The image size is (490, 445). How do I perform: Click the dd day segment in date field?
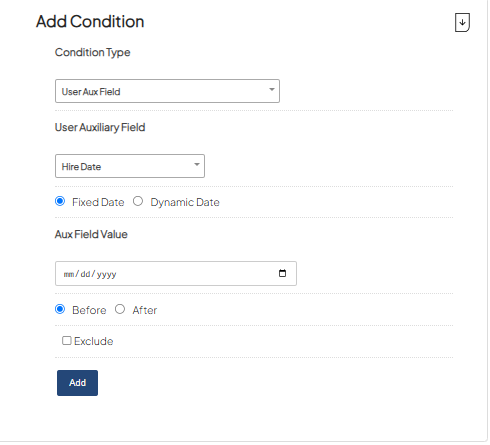(85, 274)
